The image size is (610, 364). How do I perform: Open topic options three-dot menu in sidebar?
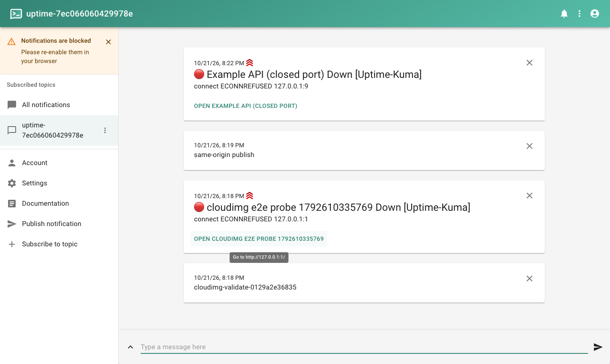pos(105,130)
